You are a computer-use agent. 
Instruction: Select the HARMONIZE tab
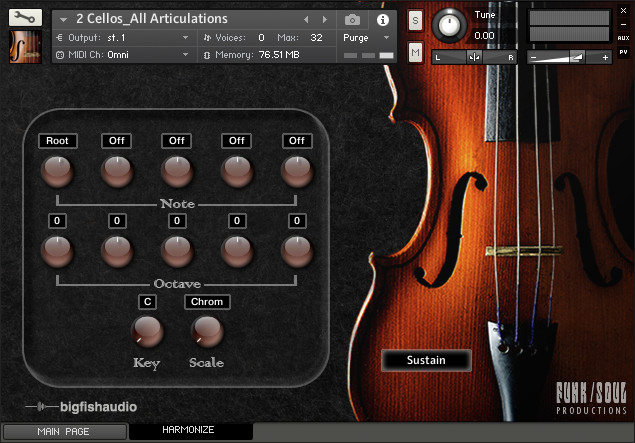pos(190,431)
